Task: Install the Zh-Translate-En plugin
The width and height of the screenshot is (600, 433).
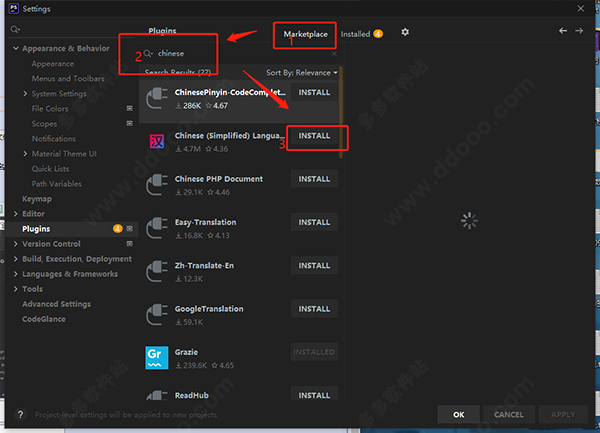Action: (314, 265)
